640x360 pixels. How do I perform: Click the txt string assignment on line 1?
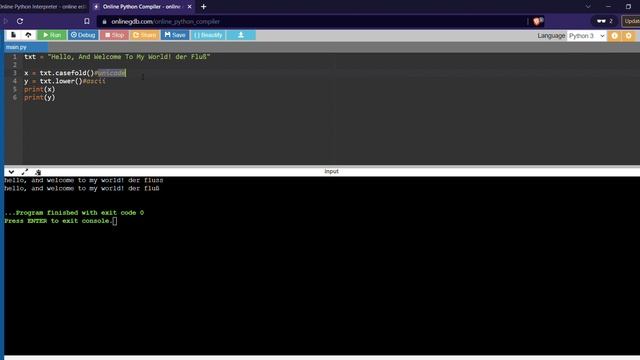(117, 57)
